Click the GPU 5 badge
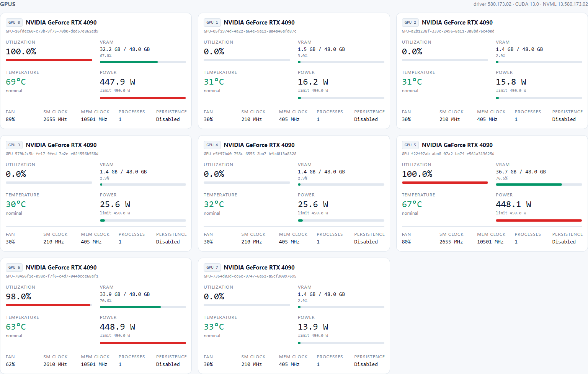588x374 pixels. [410, 145]
